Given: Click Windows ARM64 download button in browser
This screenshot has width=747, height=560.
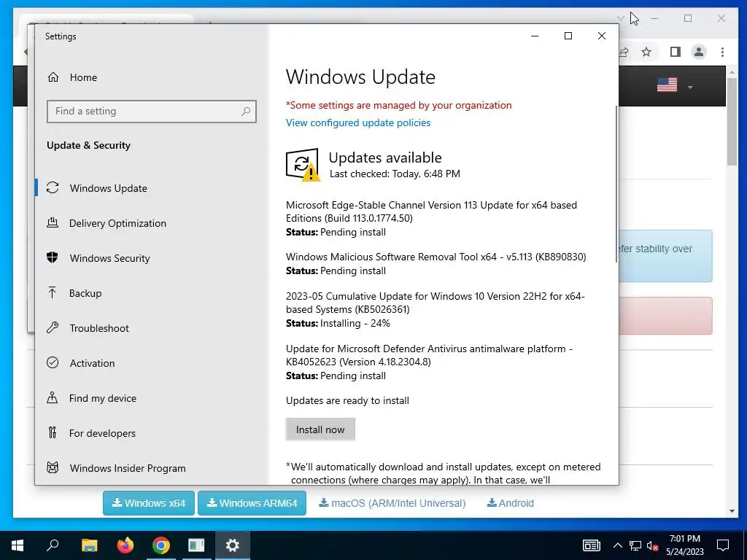Looking at the screenshot, I should point(252,503).
